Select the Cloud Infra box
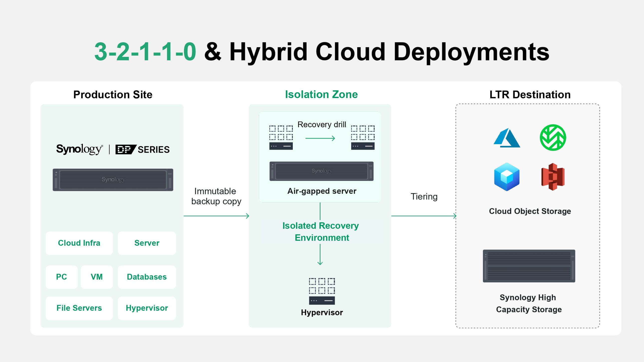This screenshot has height=362, width=644. click(x=79, y=243)
